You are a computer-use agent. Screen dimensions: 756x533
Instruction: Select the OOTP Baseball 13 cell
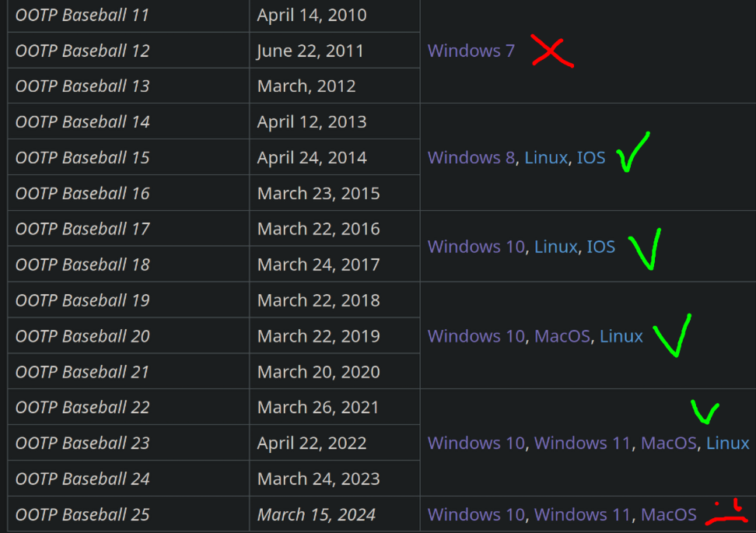click(x=129, y=86)
